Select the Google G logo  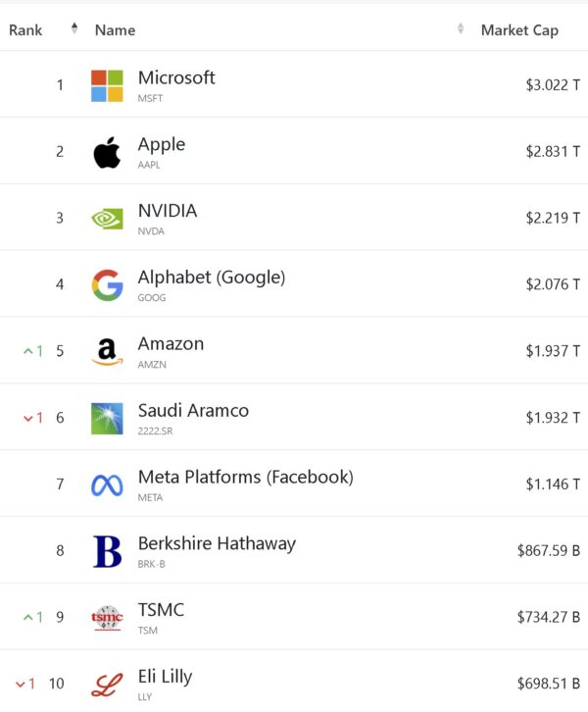[107, 285]
